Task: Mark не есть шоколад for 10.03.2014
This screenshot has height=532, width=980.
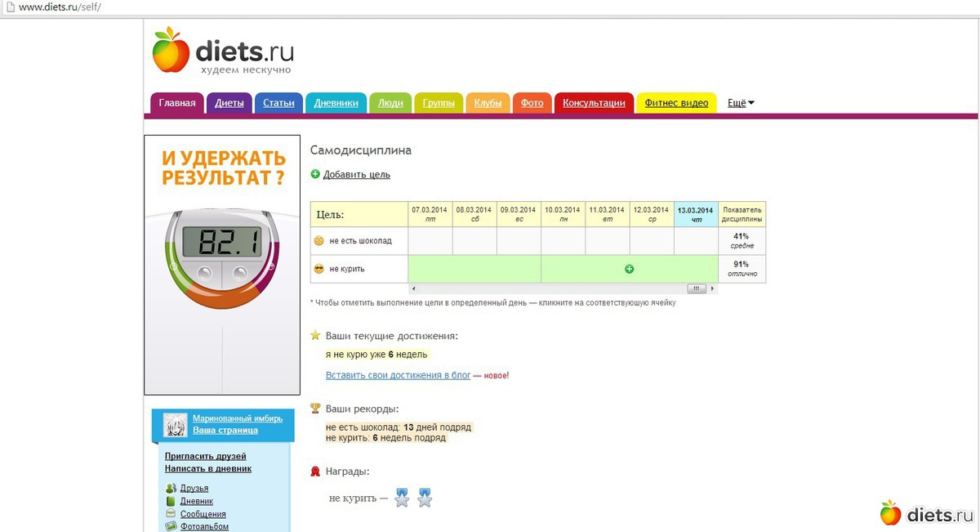Action: pos(563,241)
